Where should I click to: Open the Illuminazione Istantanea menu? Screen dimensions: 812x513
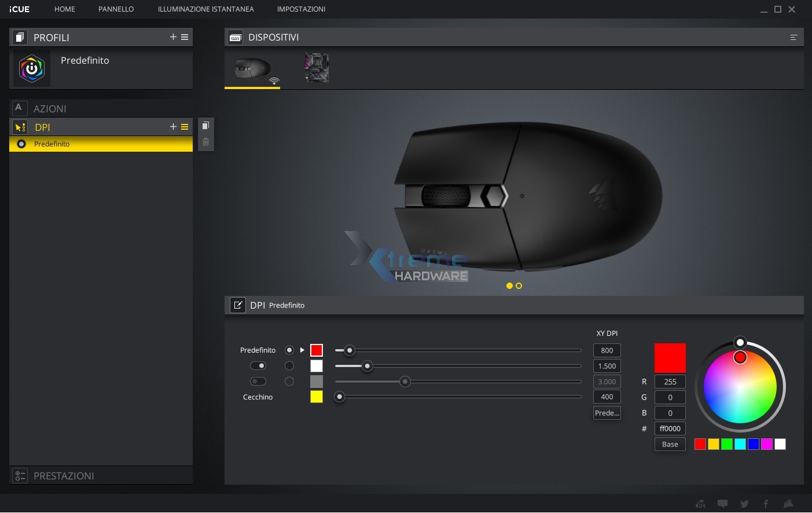[x=205, y=9]
